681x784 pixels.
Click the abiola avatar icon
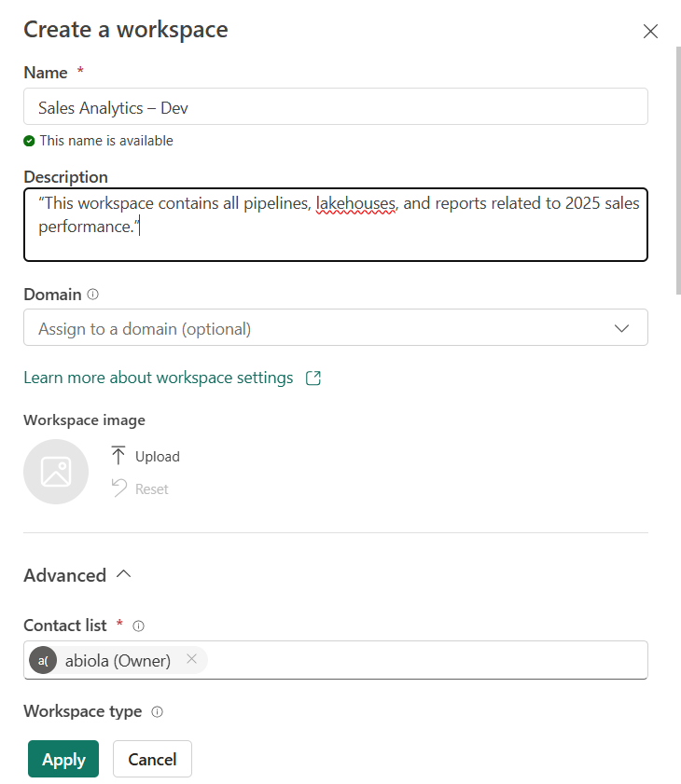(x=44, y=660)
